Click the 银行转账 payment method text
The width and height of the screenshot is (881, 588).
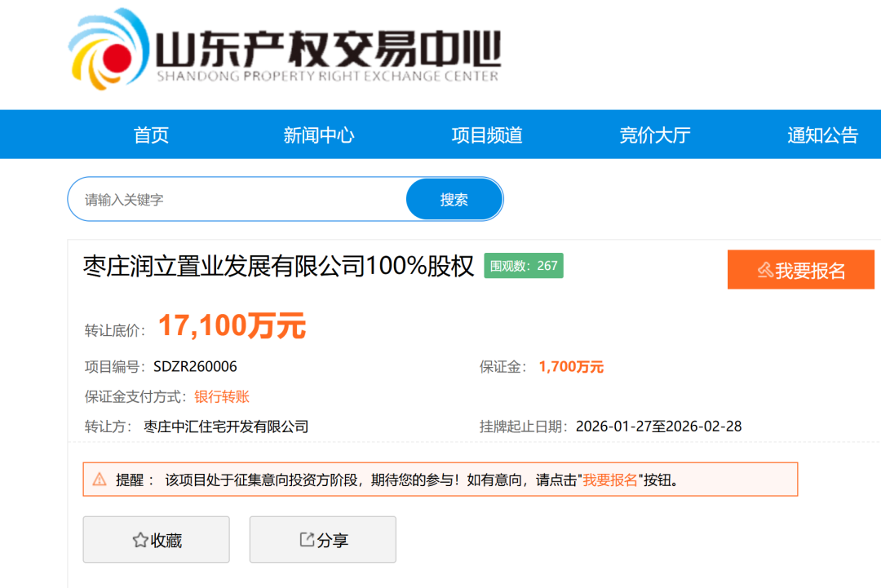click(x=222, y=397)
